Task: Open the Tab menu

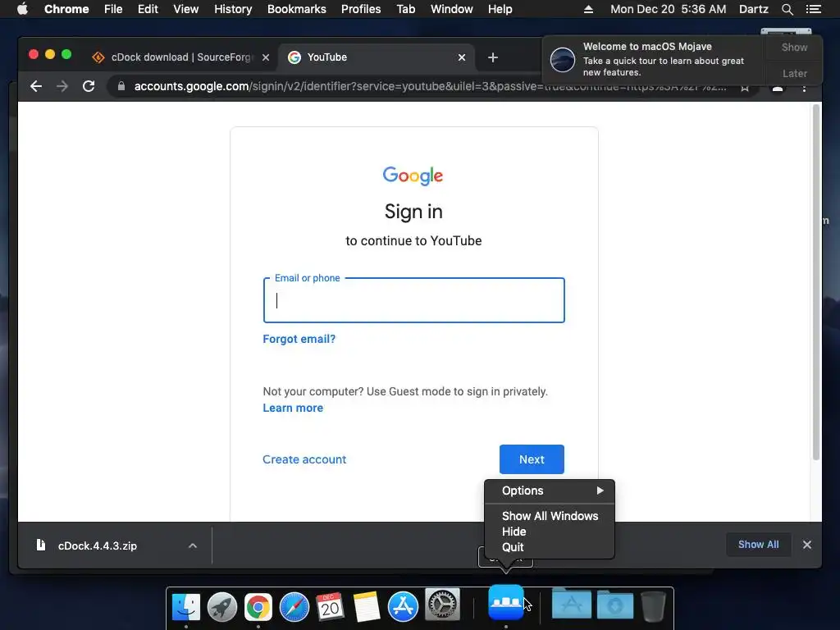Action: (406, 9)
